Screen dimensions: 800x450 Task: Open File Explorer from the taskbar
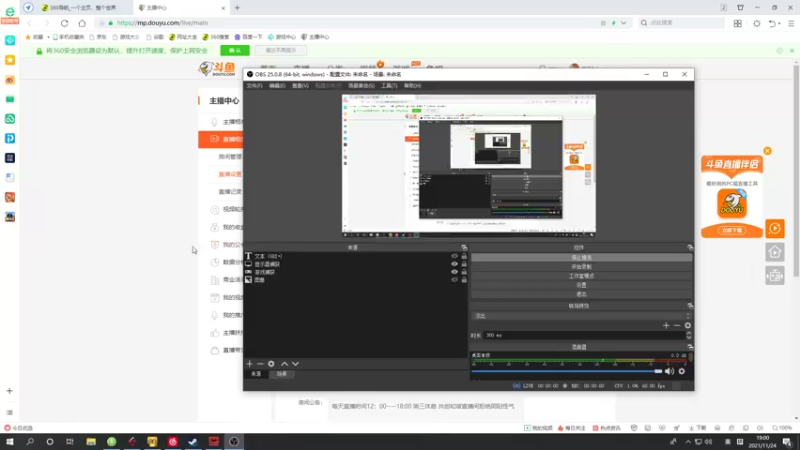[91, 442]
